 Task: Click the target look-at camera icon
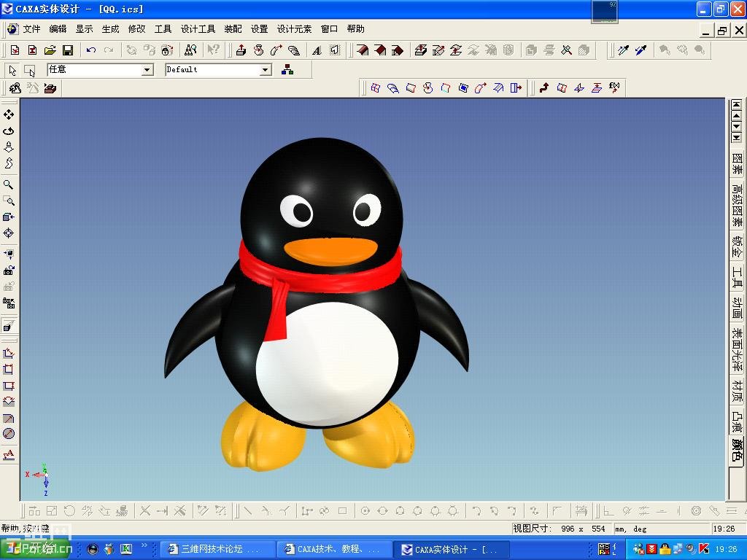[9, 233]
